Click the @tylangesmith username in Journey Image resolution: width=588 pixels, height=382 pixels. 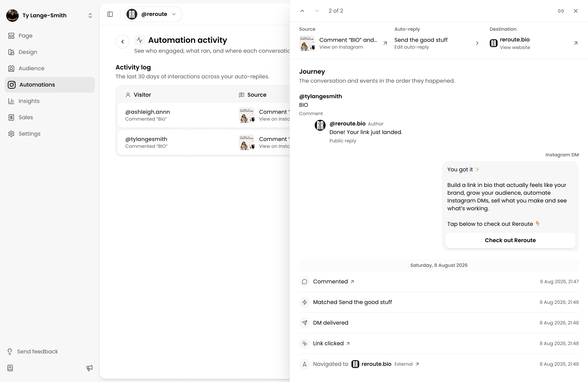coord(320,96)
